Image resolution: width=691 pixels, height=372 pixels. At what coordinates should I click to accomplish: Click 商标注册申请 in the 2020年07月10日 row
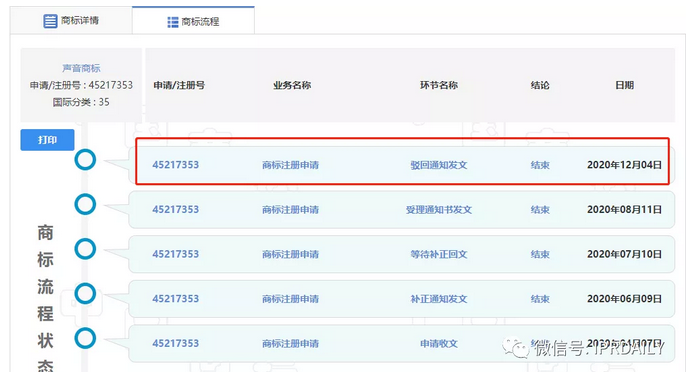(290, 254)
